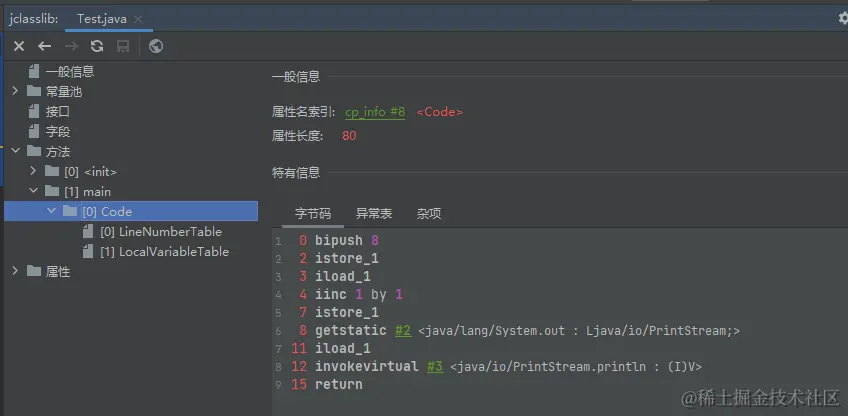Collapse the [0] Code node
Image resolution: width=848 pixels, height=416 pixels.
(52, 211)
